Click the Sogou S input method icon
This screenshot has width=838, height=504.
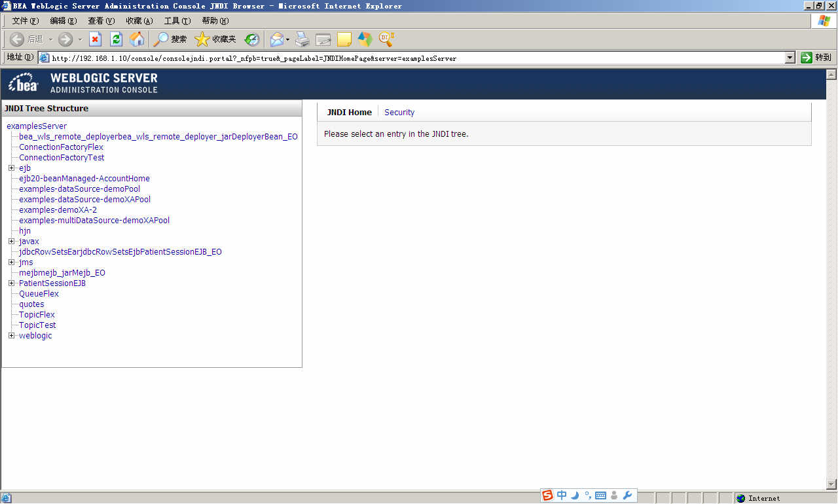[547, 495]
